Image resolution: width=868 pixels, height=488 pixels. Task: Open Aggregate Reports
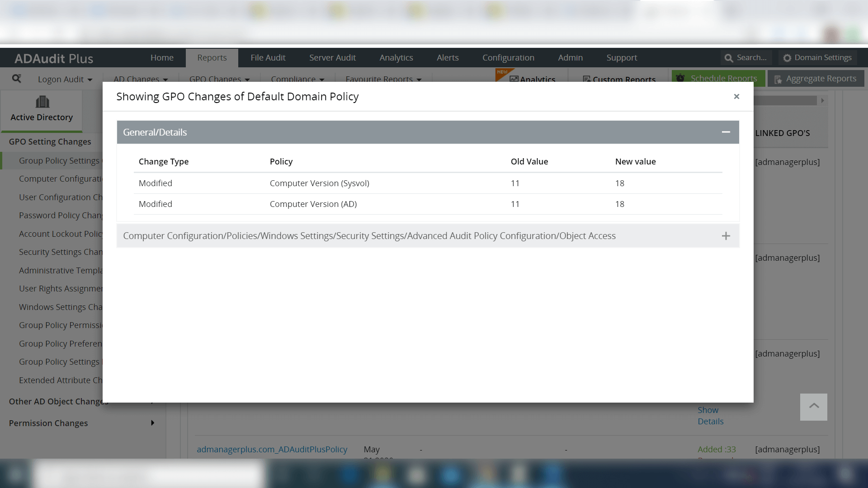[816, 78]
